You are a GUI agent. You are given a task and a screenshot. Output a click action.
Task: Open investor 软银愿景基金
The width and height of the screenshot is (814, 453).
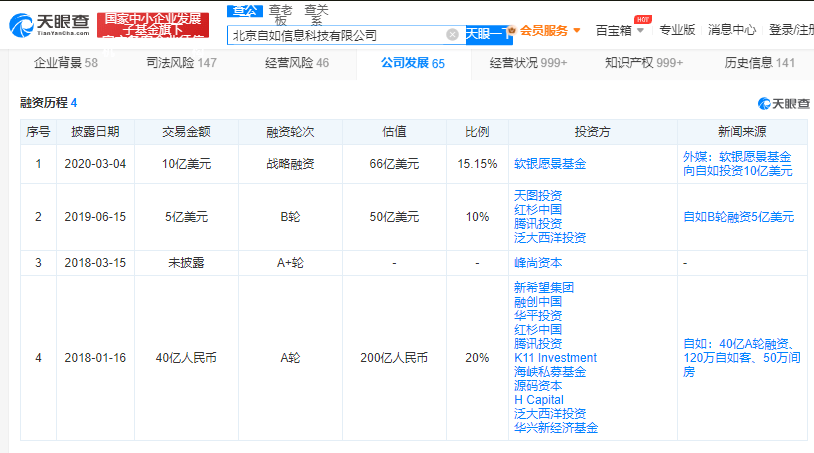pos(550,164)
